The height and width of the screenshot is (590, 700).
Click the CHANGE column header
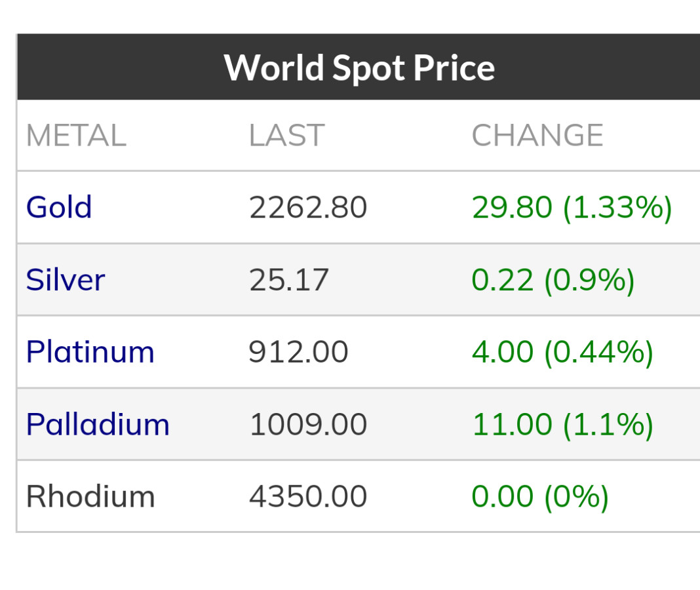537,136
